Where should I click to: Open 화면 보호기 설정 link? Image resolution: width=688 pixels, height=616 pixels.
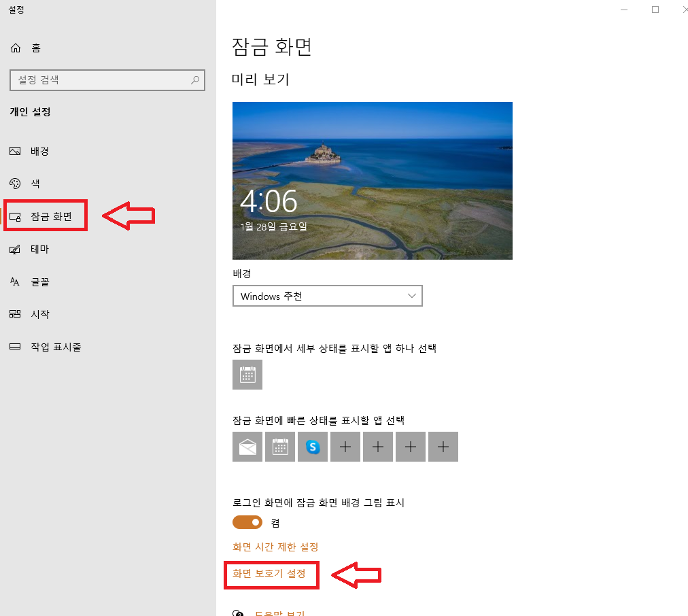[x=269, y=574]
